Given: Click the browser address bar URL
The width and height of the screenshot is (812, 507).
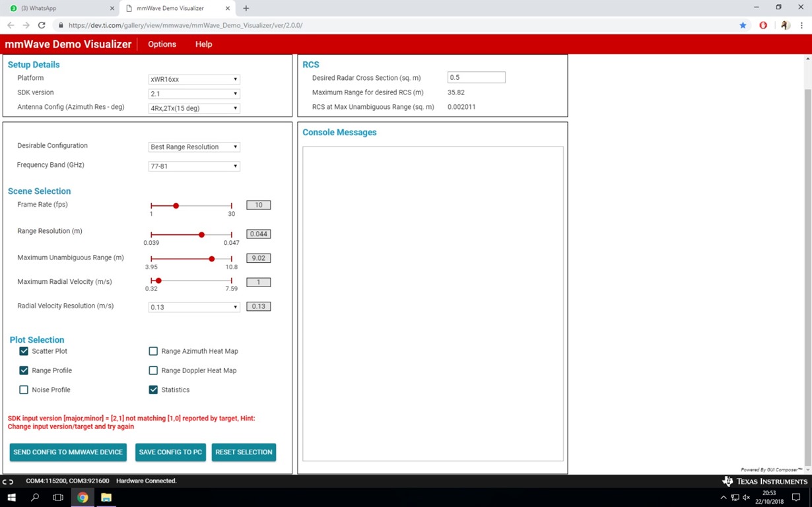Looking at the screenshot, I should pyautogui.click(x=186, y=25).
